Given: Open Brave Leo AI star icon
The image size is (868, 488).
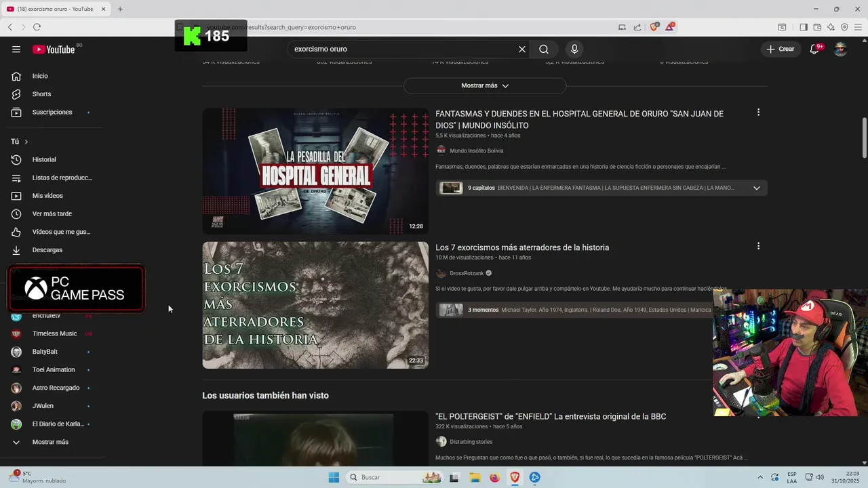Looking at the screenshot, I should click(831, 27).
